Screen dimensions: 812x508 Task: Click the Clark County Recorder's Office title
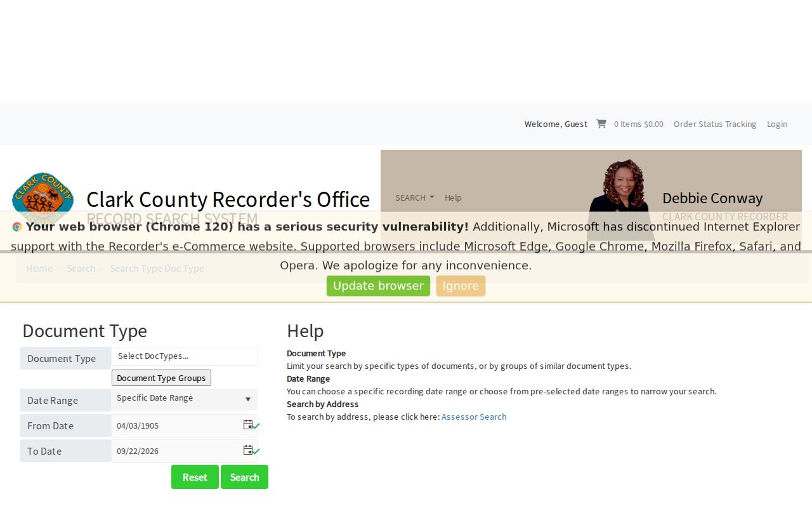click(228, 199)
